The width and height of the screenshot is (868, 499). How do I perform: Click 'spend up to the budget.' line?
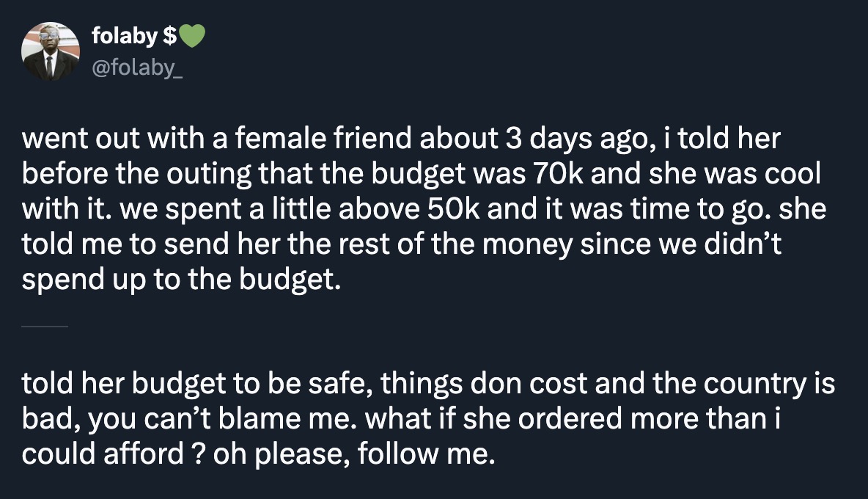click(182, 280)
